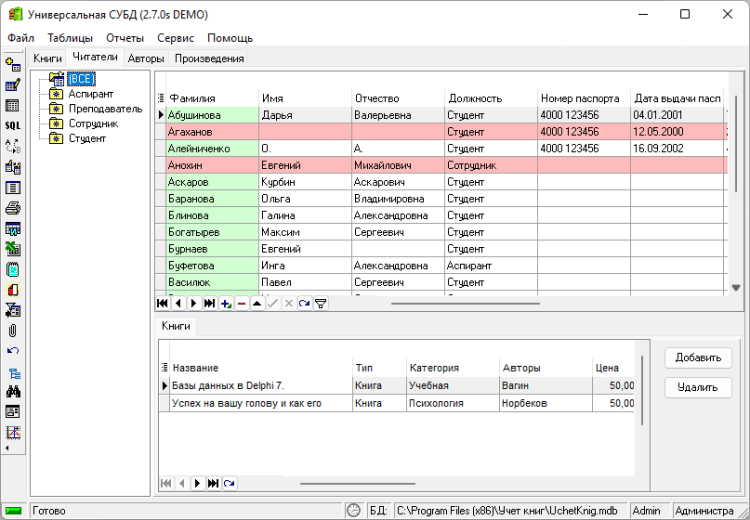Click the funnel filter tool icon in left toolbar
This screenshot has width=750, height=520.
click(x=13, y=310)
